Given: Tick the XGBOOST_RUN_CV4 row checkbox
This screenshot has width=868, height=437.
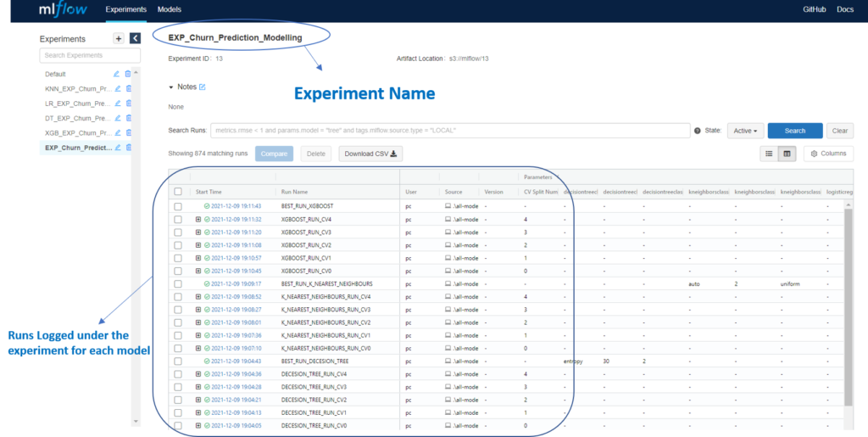Looking at the screenshot, I should tap(178, 219).
